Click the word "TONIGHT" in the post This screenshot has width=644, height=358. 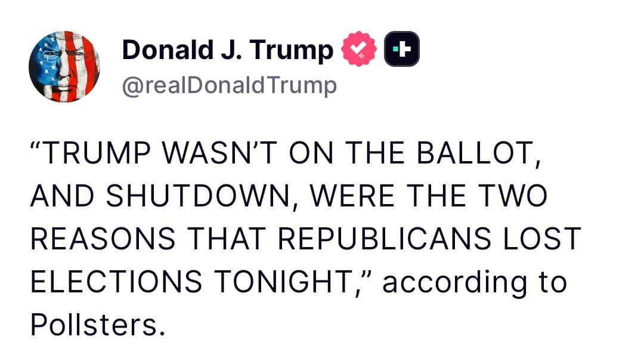click(x=286, y=280)
